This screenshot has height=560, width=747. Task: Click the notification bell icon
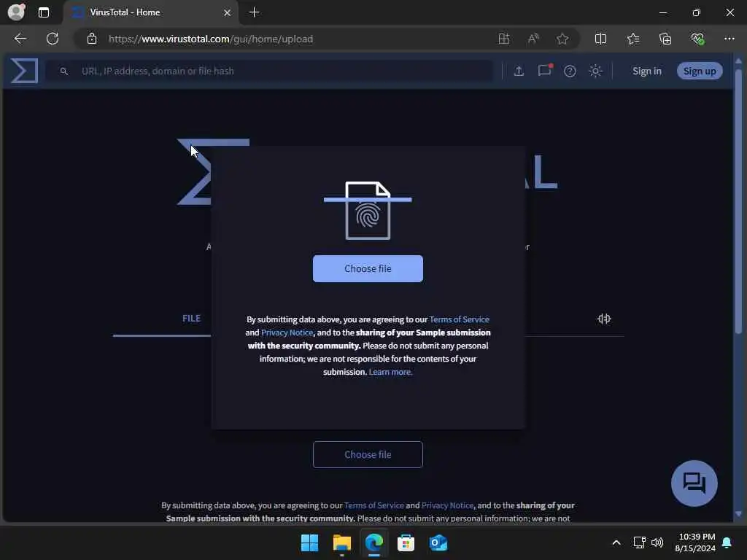(727, 542)
